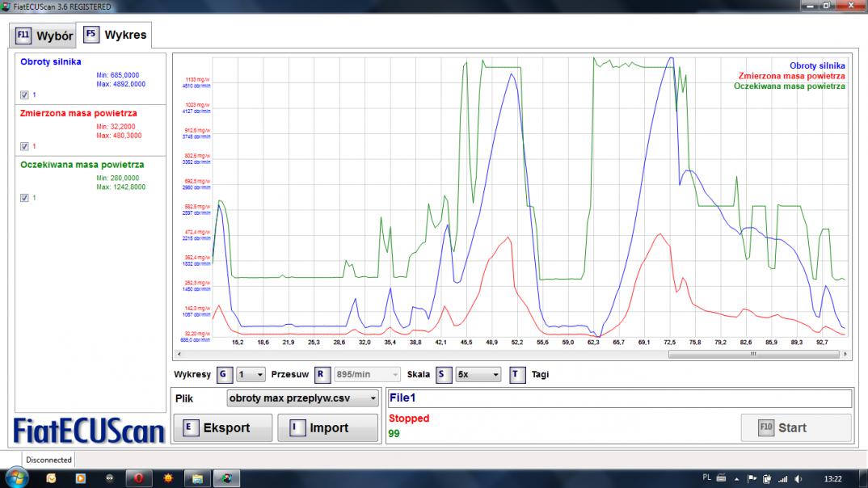This screenshot has width=868, height=488.
Task: Open the Skala 5x dropdown
Action: [x=478, y=375]
